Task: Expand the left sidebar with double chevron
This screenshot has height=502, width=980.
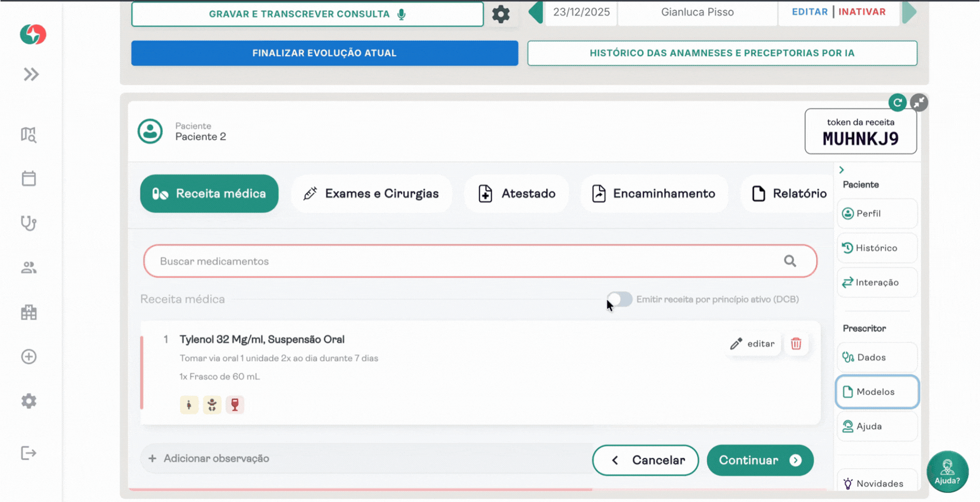Action: 31,75
